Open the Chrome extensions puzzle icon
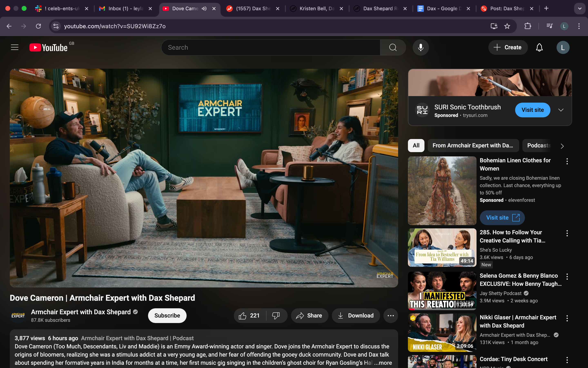 pyautogui.click(x=528, y=26)
